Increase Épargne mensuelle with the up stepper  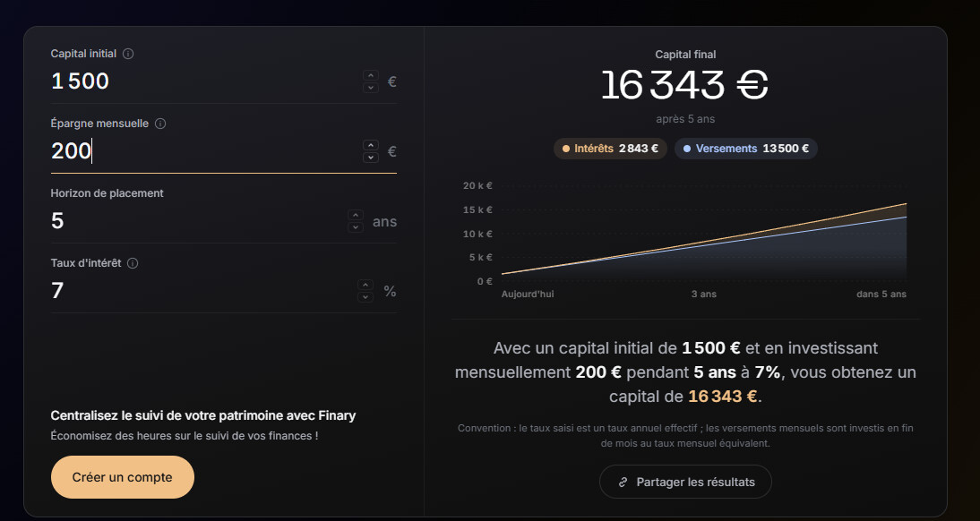(371, 146)
